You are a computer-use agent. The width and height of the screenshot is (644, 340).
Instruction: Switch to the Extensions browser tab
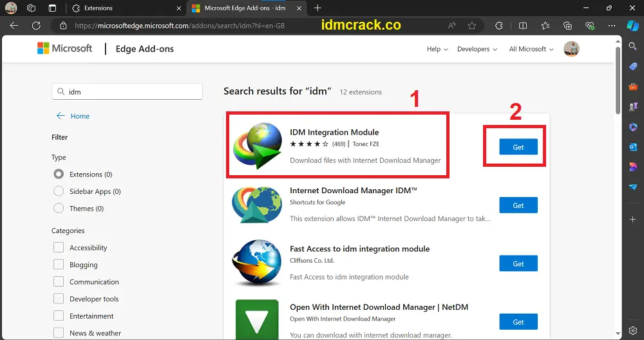click(126, 8)
